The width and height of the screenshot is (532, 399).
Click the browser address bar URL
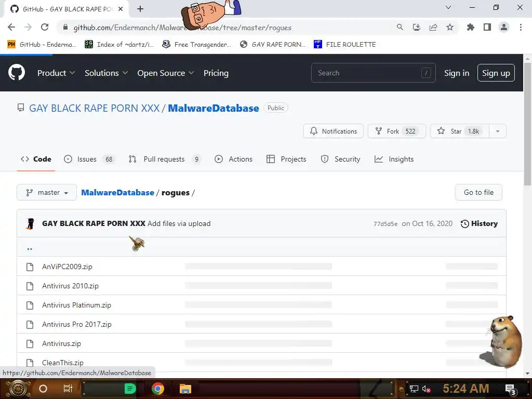tap(182, 28)
